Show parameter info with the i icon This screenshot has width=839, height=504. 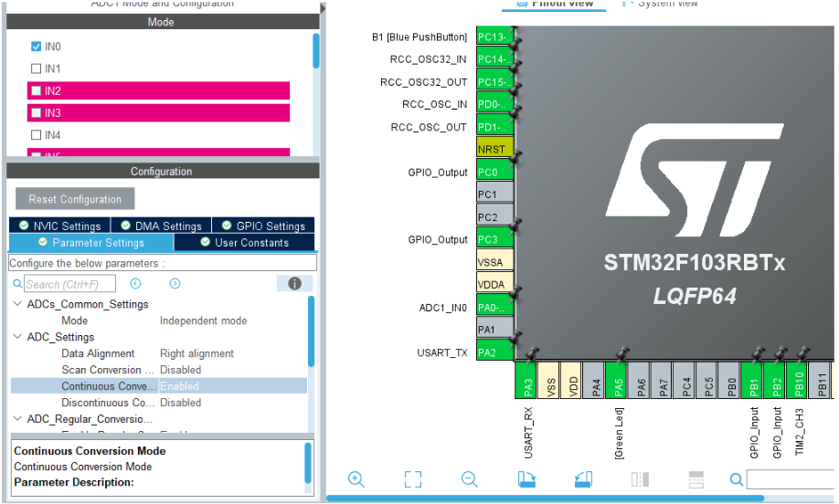pyautogui.click(x=294, y=283)
